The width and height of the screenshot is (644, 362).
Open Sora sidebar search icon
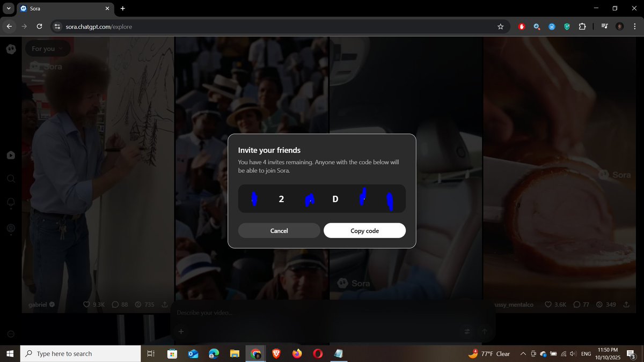click(11, 179)
